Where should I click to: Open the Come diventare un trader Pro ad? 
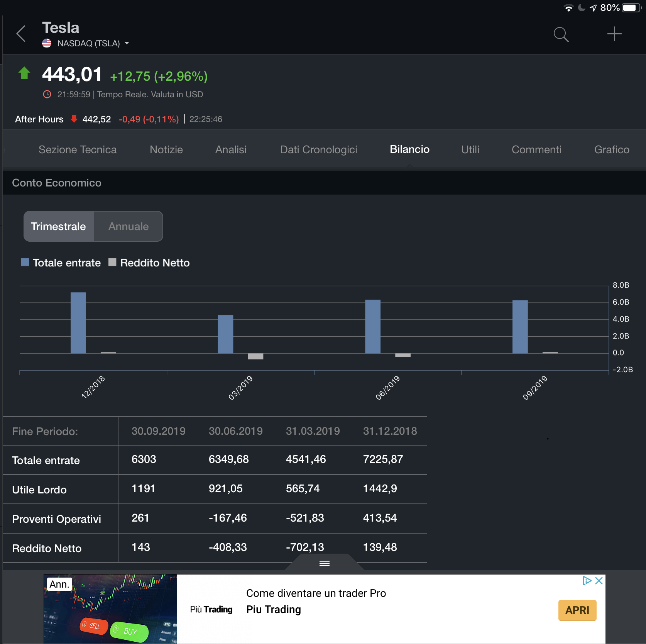(316, 593)
